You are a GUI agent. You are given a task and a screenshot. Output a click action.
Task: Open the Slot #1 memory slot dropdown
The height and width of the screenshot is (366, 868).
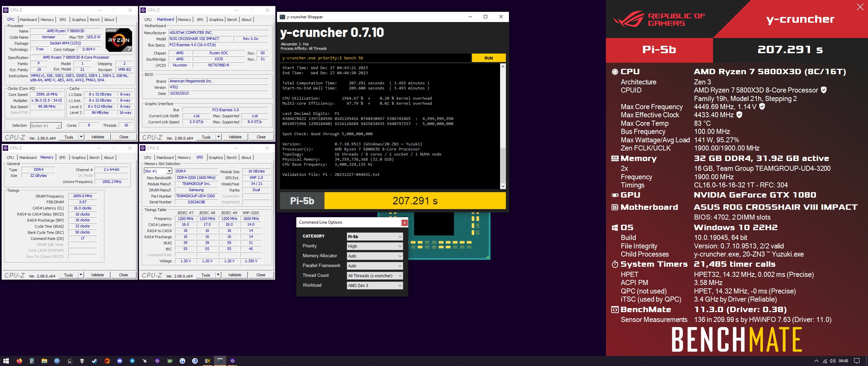[x=158, y=171]
